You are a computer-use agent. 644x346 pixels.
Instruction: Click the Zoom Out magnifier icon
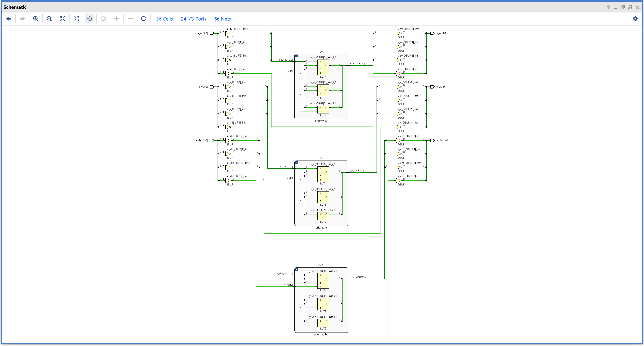49,19
